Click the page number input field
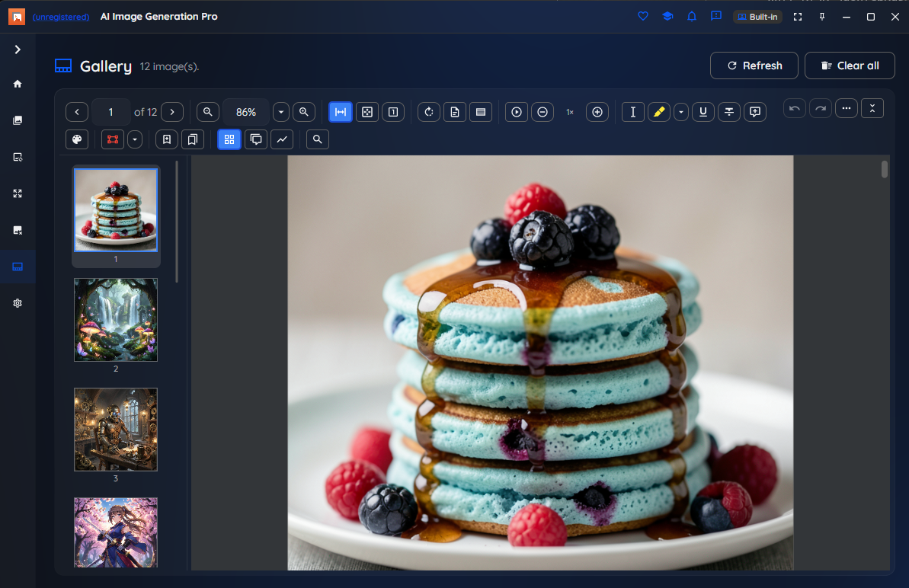This screenshot has height=588, width=909. [110, 112]
